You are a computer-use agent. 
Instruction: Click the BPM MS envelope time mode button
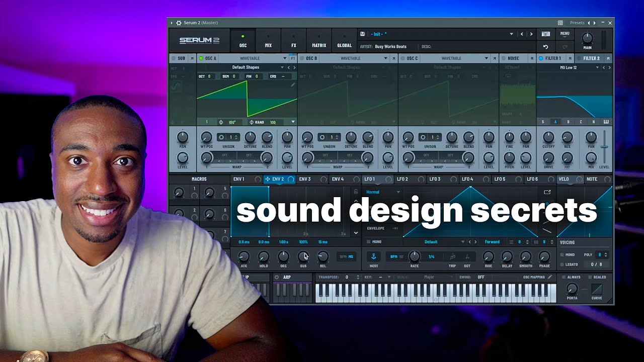347,256
